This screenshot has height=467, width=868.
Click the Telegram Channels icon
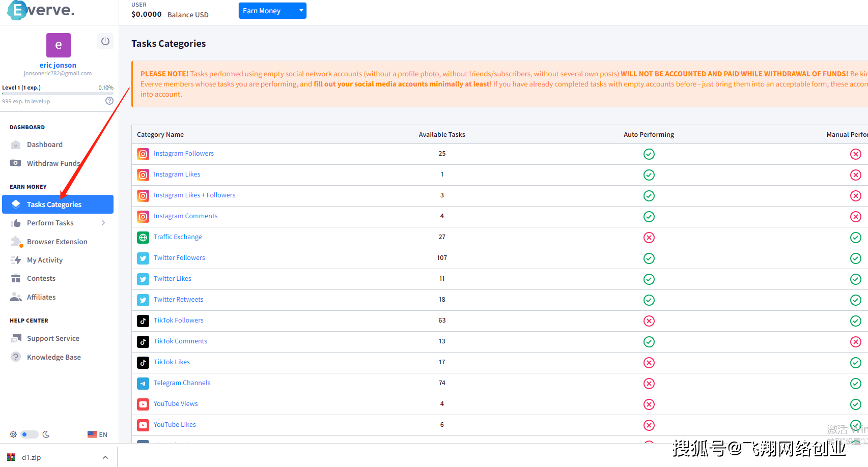(143, 383)
